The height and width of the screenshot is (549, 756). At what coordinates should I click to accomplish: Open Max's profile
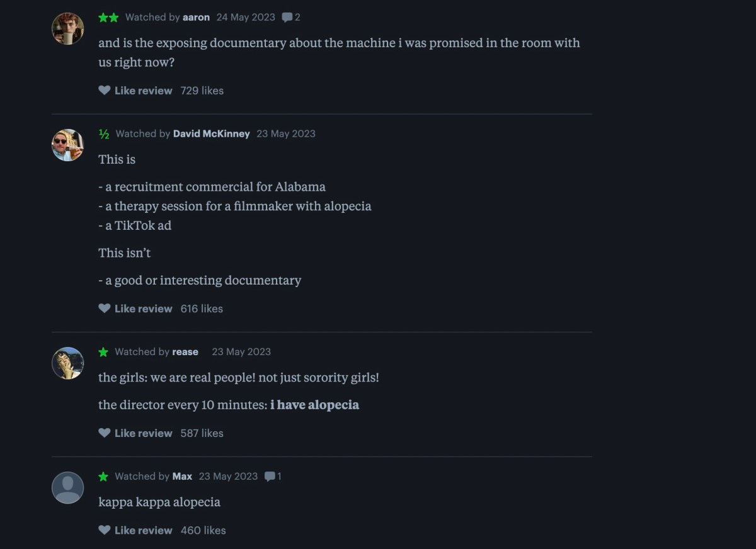(x=182, y=476)
